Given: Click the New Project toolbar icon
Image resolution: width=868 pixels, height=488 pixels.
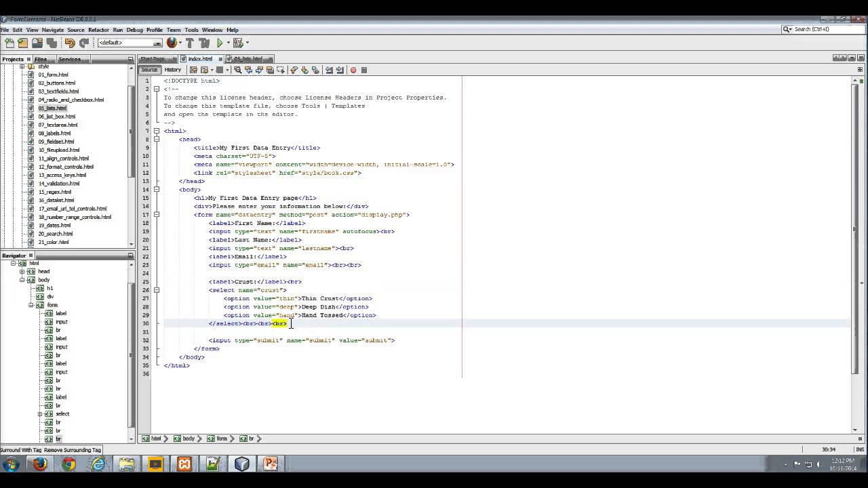Looking at the screenshot, I should point(22,43).
